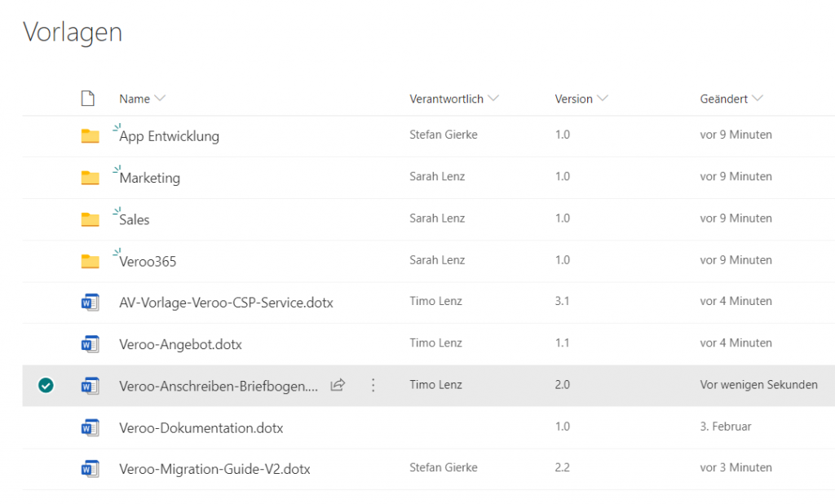Click the App Entwicklung folder icon
Viewport: 835px width, 504px height.
click(90, 136)
